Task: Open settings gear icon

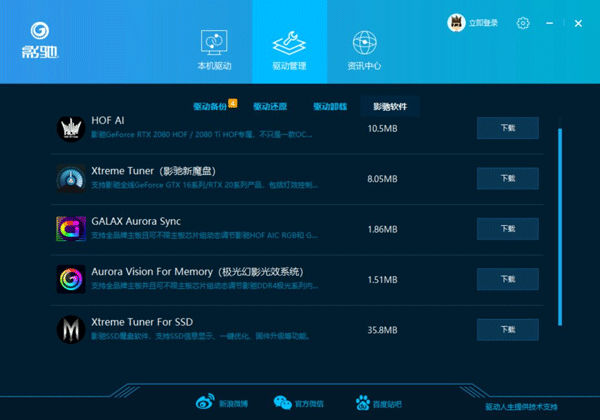Action: pos(523,23)
